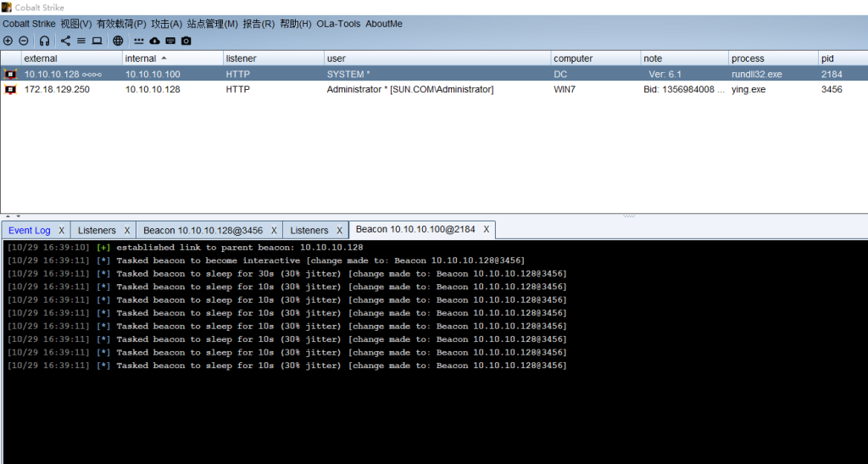
Task: Switch to the first Listeners tab
Action: coord(97,231)
